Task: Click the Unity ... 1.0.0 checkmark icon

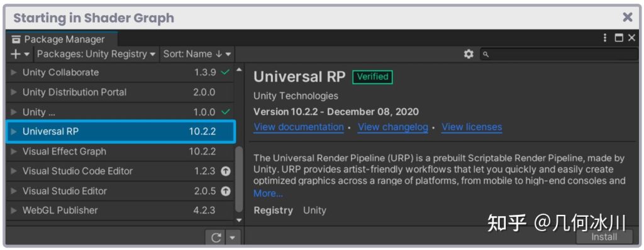Action: tap(225, 112)
